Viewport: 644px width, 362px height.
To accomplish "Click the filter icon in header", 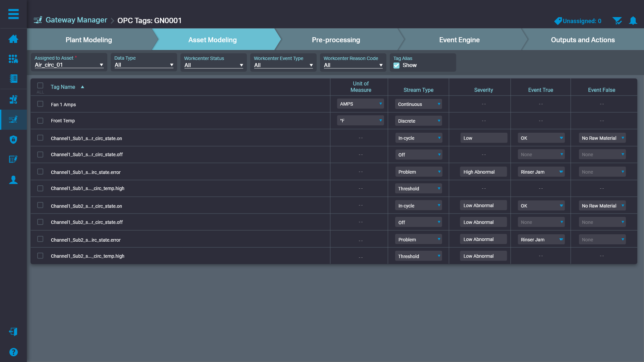I will click(x=617, y=21).
